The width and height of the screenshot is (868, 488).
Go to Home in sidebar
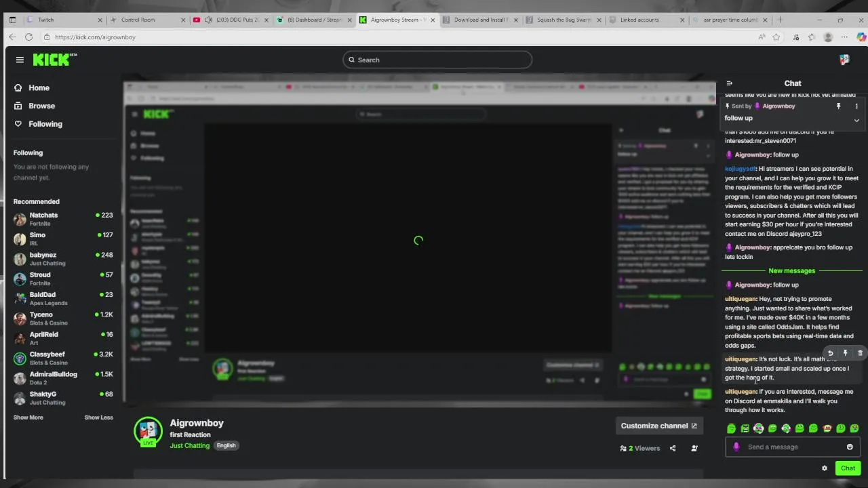coord(32,88)
